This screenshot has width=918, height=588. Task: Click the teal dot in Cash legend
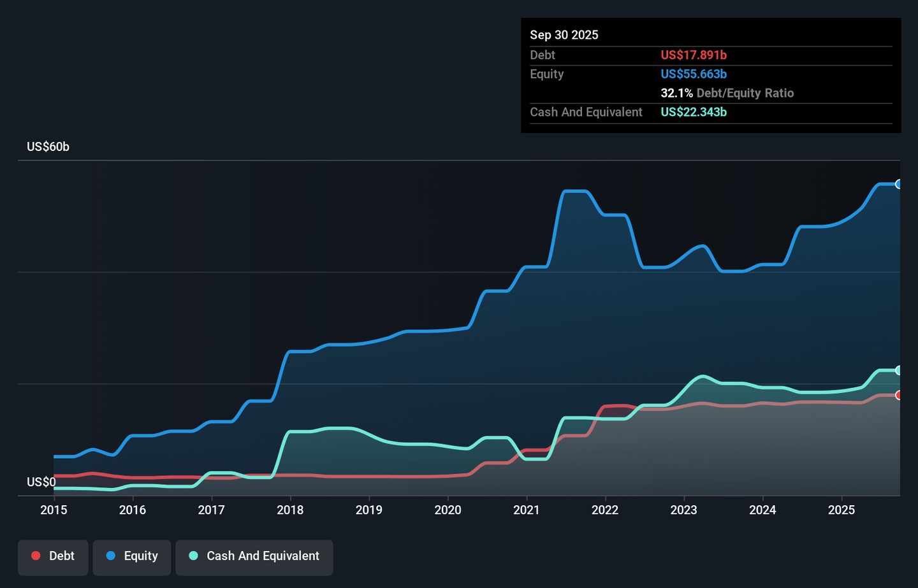[x=194, y=556]
